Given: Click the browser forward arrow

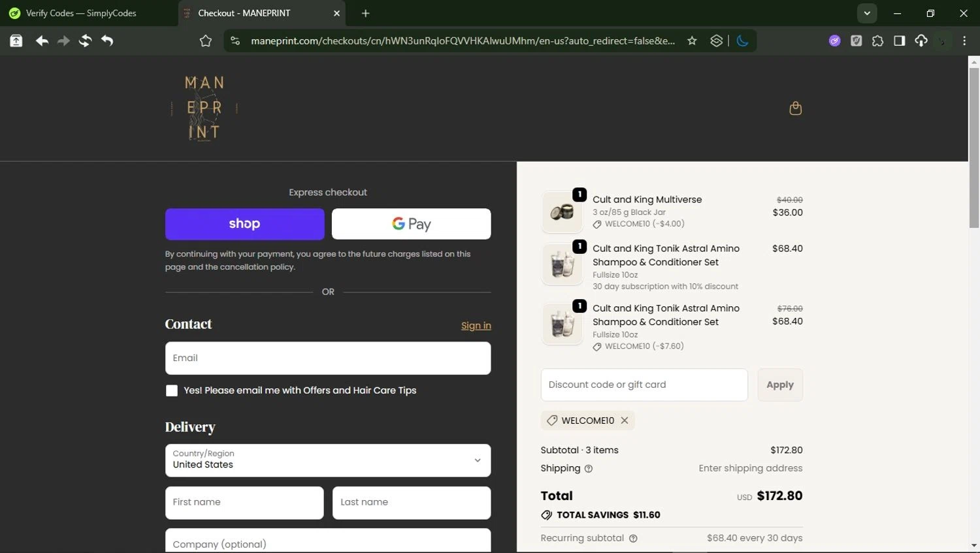Looking at the screenshot, I should tap(63, 41).
